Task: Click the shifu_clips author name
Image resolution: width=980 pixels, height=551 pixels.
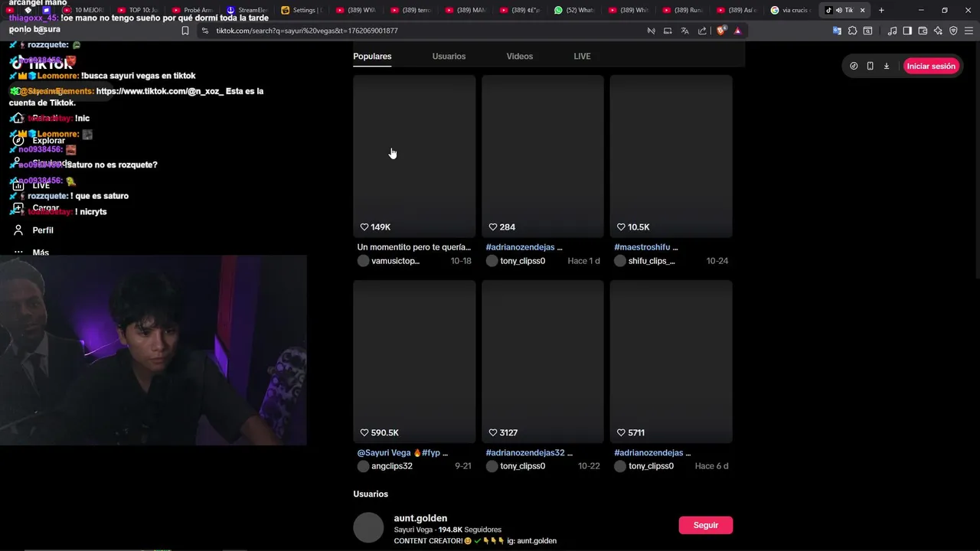Action: pyautogui.click(x=652, y=261)
